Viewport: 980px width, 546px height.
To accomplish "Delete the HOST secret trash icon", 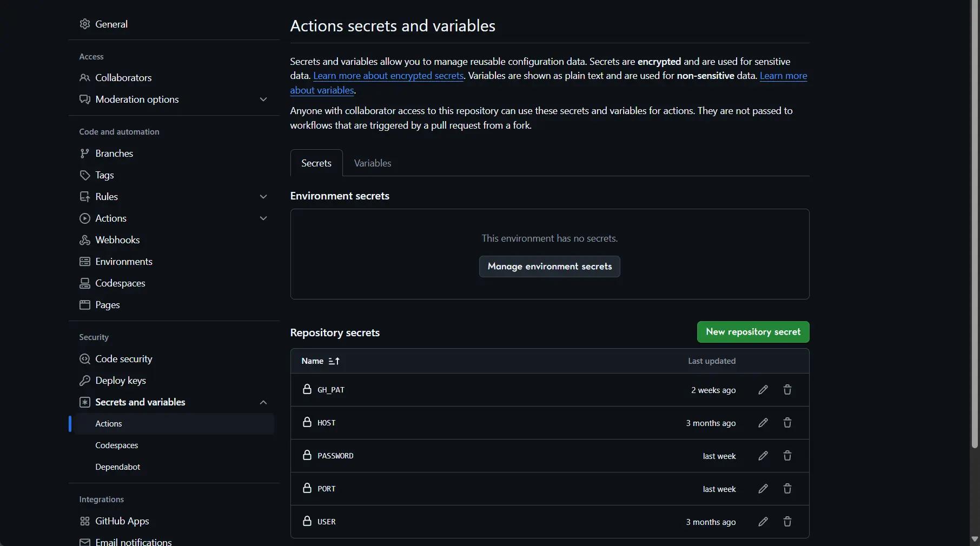I will pos(787,423).
